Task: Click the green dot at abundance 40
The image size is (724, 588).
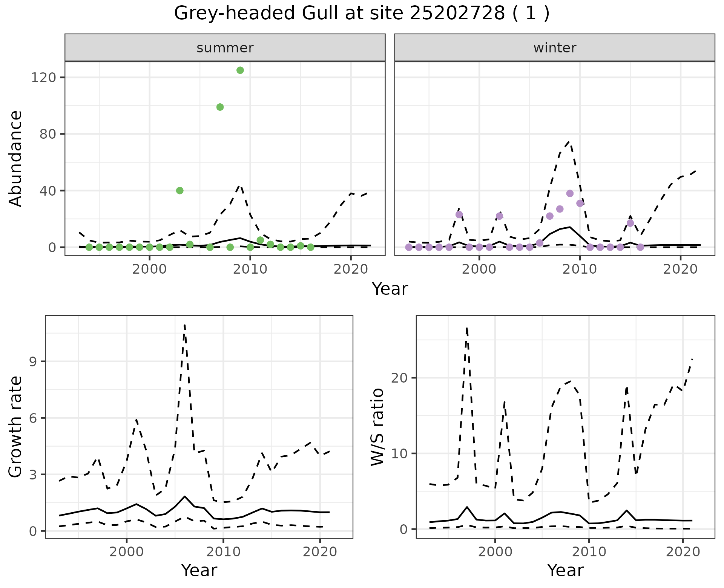Action: [x=180, y=191]
